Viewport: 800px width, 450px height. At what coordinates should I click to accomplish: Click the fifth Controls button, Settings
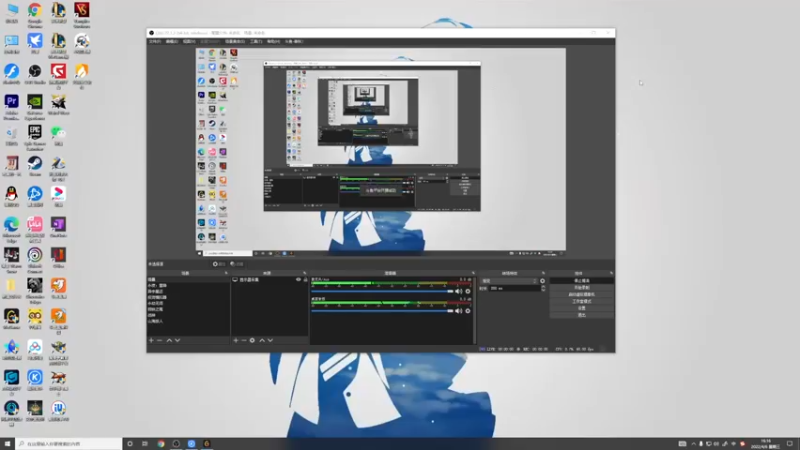pyautogui.click(x=582, y=308)
